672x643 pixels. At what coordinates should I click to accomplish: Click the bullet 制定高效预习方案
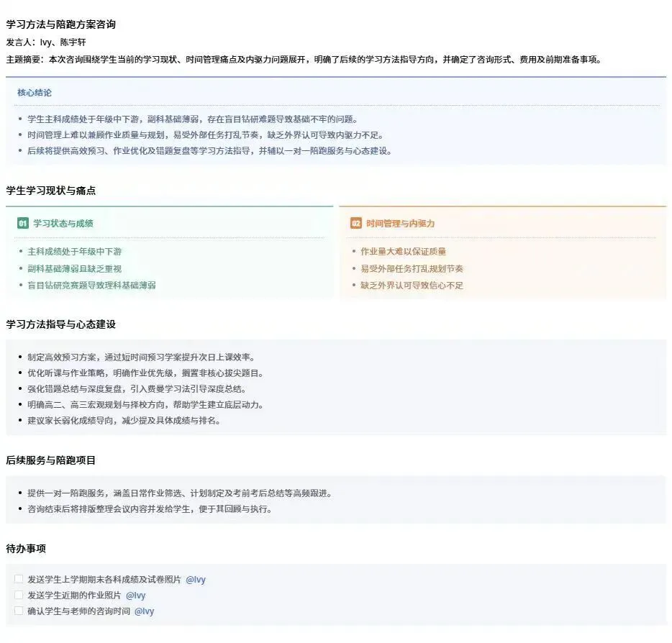(142, 357)
